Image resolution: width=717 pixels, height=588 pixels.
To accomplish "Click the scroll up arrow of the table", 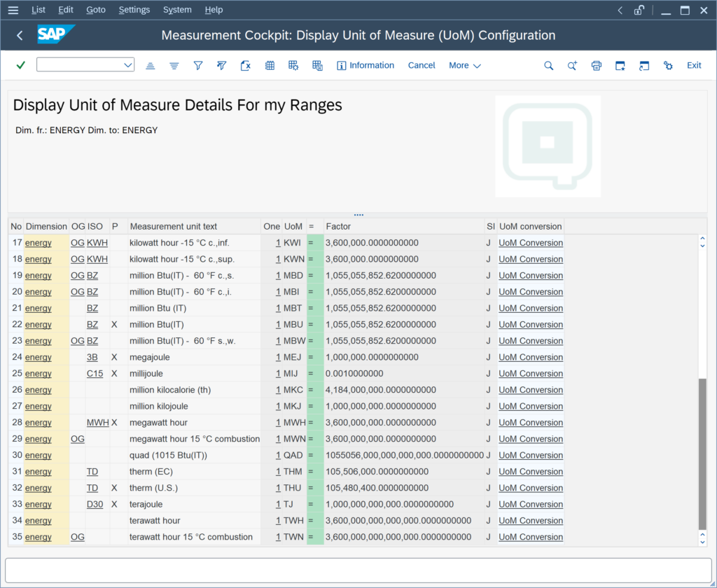I will pos(702,239).
